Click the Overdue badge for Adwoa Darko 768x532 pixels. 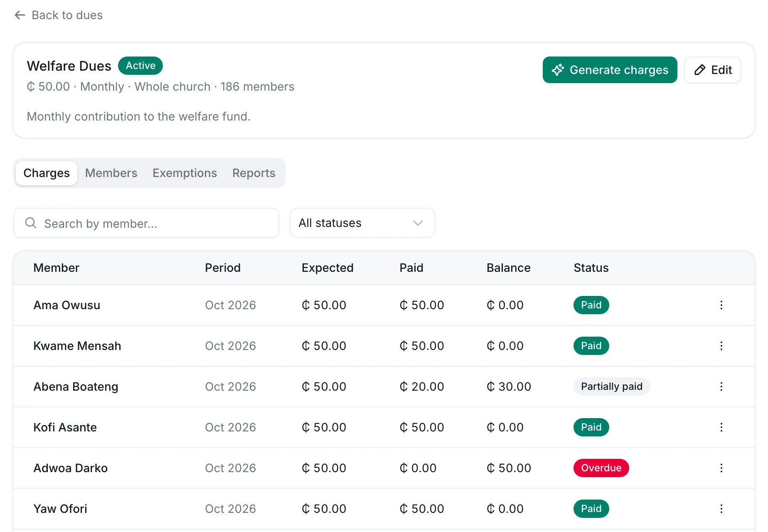(601, 468)
